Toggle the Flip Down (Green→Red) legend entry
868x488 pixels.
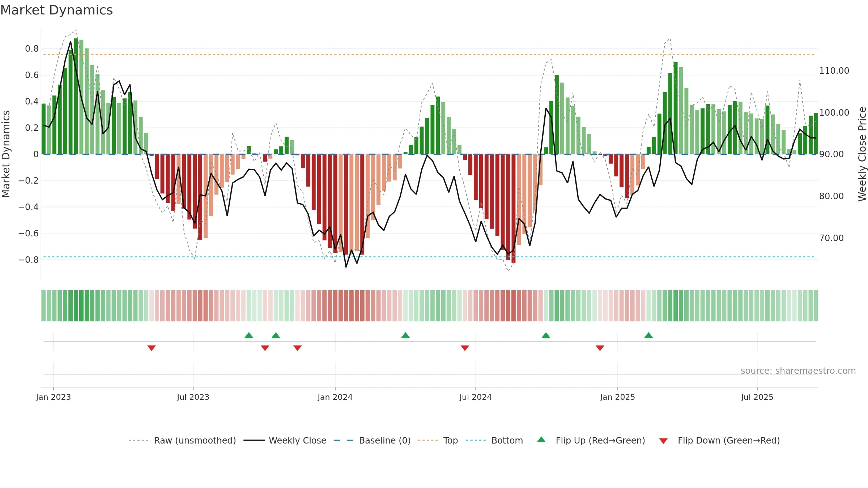point(719,441)
